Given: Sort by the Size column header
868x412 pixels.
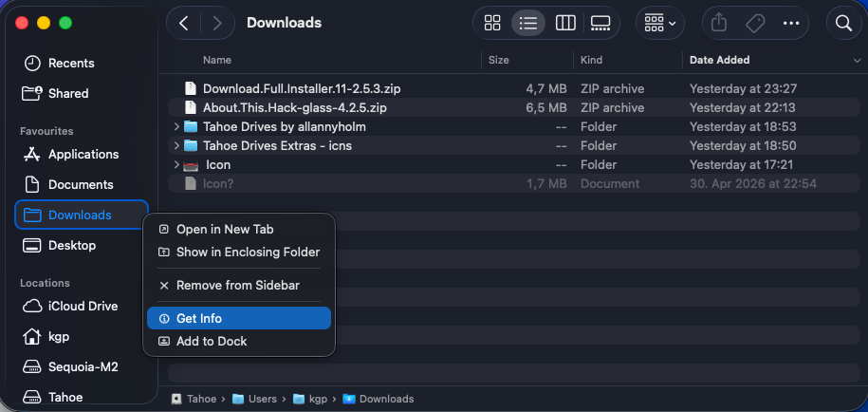Looking at the screenshot, I should [x=499, y=60].
